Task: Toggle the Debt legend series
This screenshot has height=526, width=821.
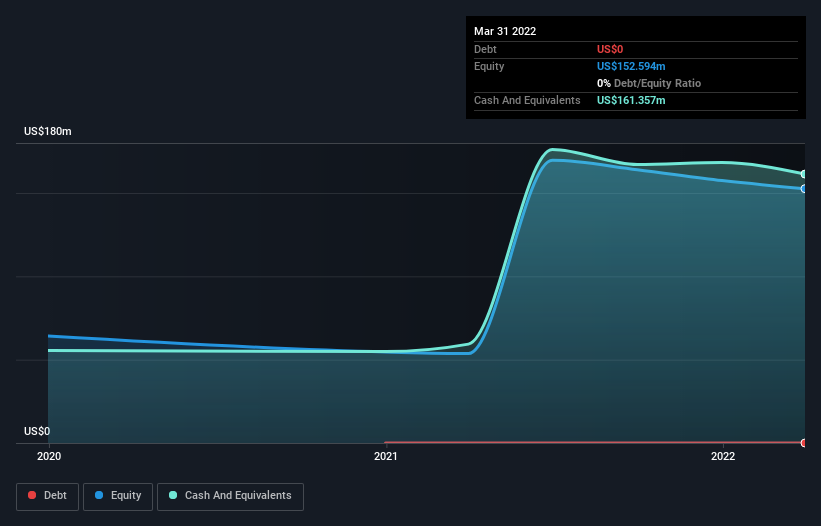Action: [x=47, y=496]
